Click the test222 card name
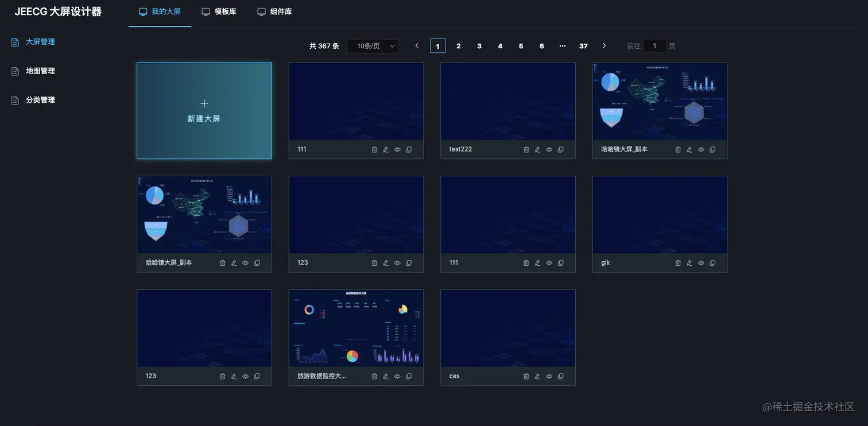868x426 pixels. pos(460,149)
